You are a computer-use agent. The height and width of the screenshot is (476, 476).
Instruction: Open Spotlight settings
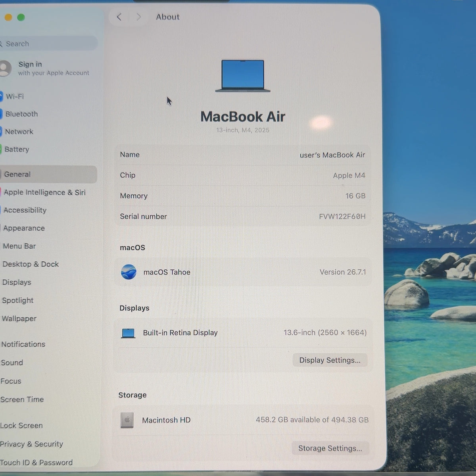17,301
